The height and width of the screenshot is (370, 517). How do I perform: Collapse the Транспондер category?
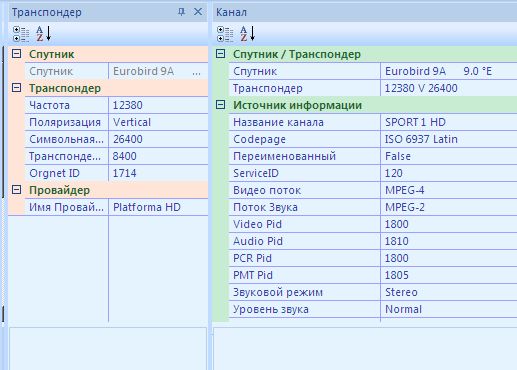[16, 88]
